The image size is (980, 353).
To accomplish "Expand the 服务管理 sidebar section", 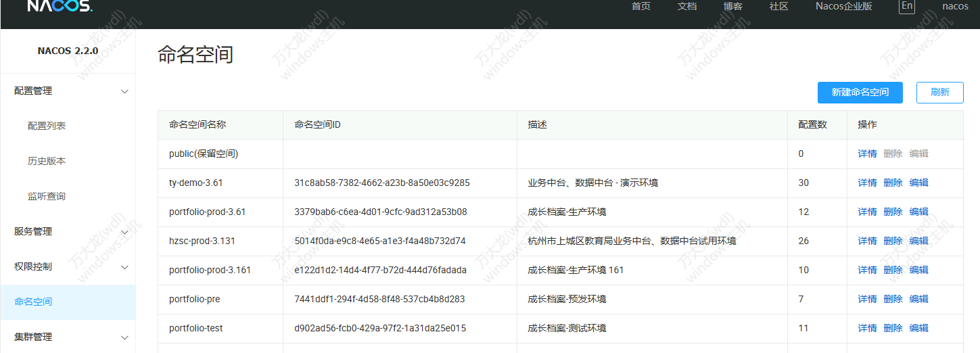I will (68, 231).
